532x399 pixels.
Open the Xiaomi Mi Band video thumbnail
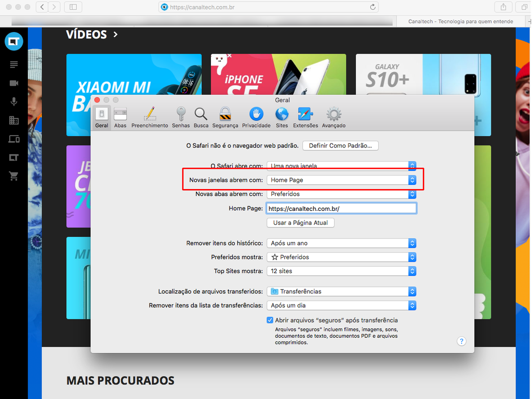pos(134,95)
